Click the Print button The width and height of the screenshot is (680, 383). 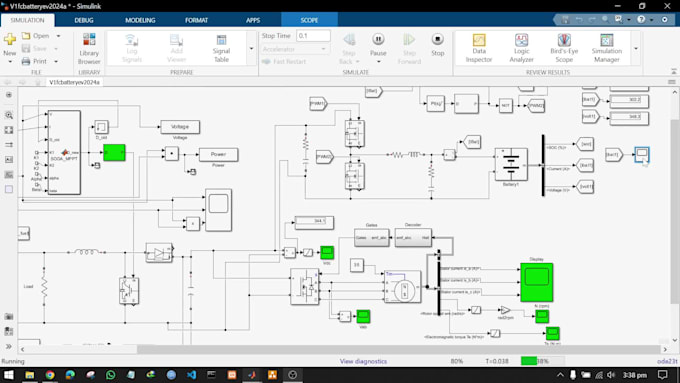click(35, 61)
